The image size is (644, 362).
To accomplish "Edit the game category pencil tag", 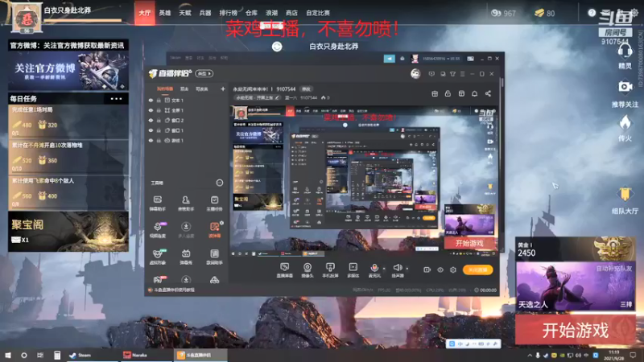I will click(258, 97).
